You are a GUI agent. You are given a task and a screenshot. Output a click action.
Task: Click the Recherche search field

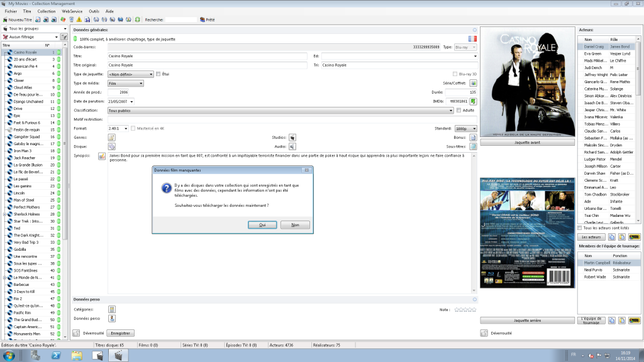[x=180, y=19]
